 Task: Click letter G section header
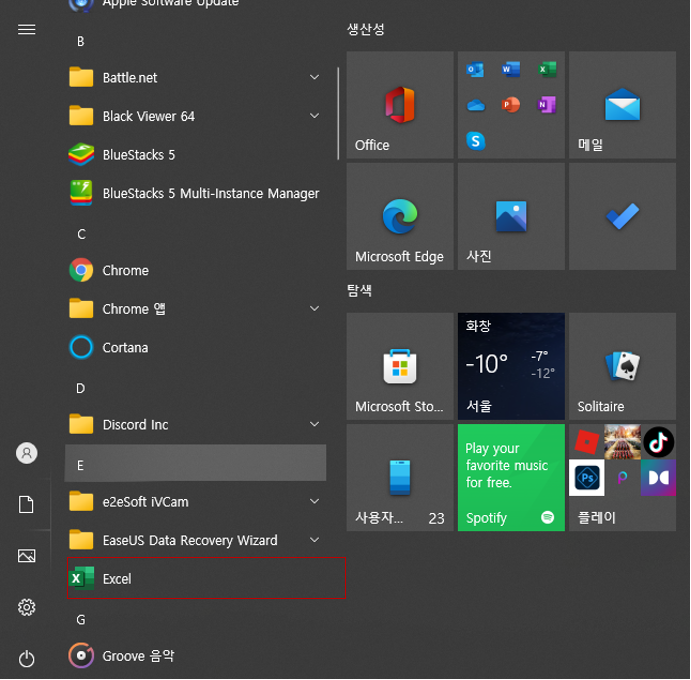tap(81, 620)
